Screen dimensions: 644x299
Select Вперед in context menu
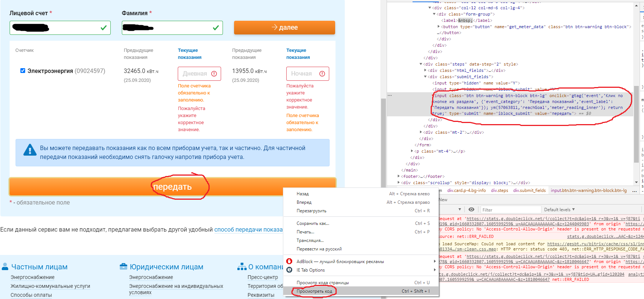(361, 202)
